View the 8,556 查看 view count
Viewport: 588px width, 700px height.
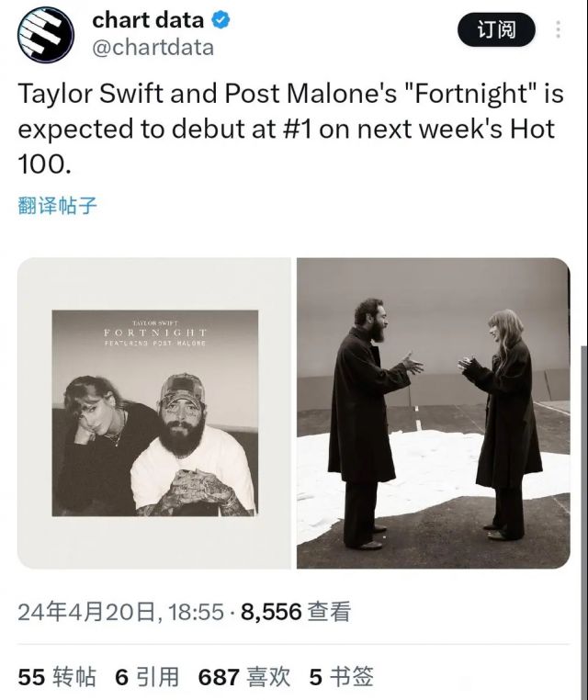(295, 613)
